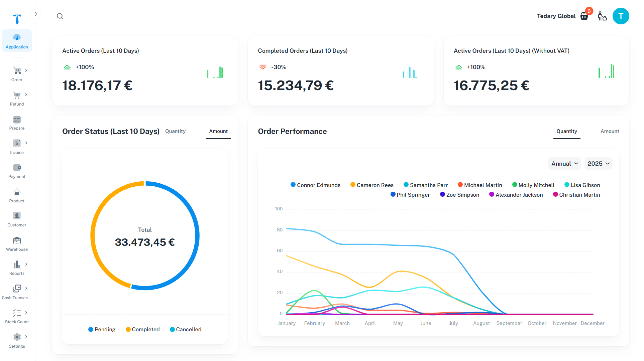644x361 pixels.
Task: Click the search magnifier icon
Action: tap(60, 16)
